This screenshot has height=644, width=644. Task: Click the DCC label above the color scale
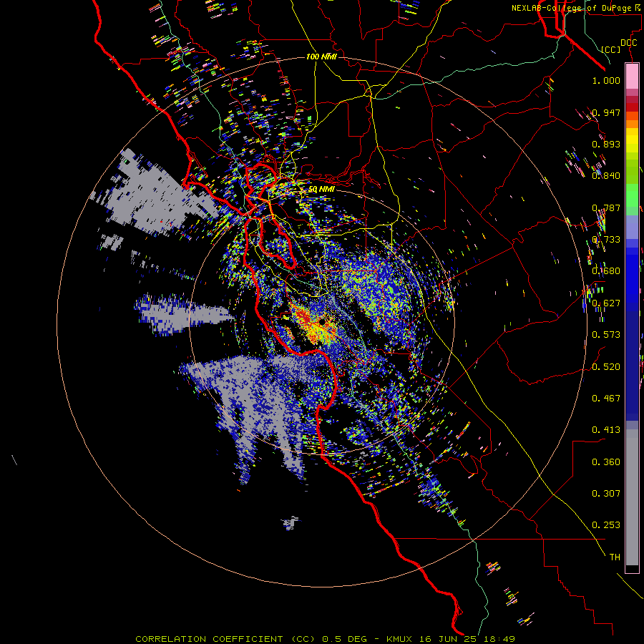pyautogui.click(x=628, y=43)
